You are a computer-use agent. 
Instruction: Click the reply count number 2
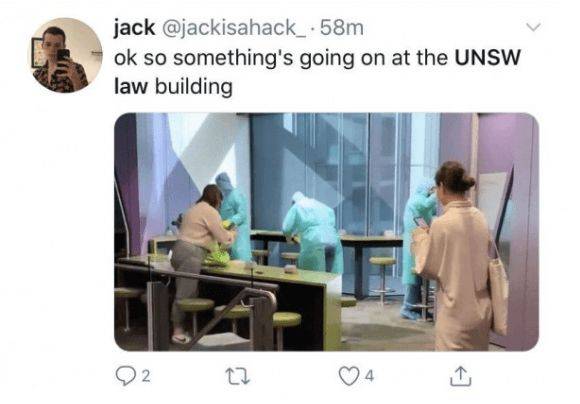coord(146,377)
